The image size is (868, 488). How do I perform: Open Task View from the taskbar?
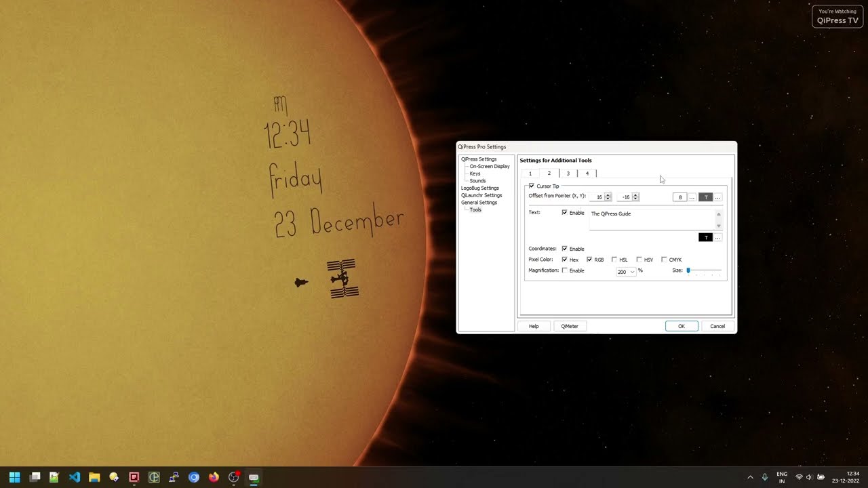(x=35, y=477)
